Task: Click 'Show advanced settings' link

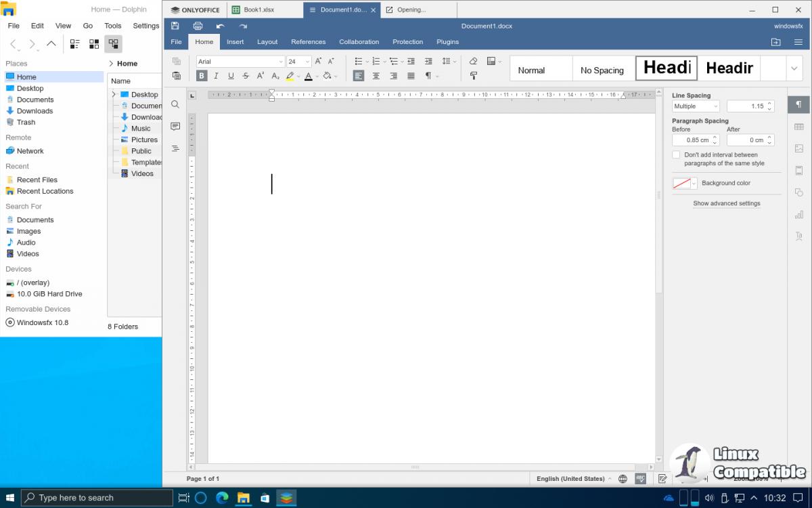Action: click(x=726, y=203)
